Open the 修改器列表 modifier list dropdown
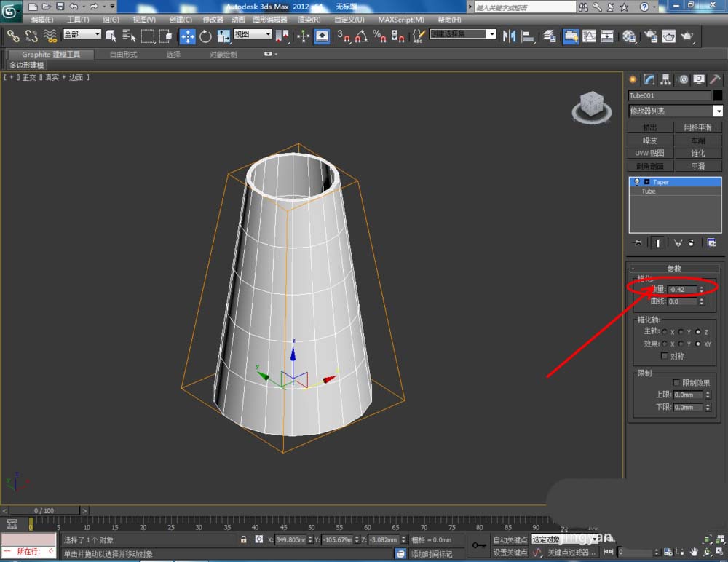The width and height of the screenshot is (728, 562). click(718, 111)
